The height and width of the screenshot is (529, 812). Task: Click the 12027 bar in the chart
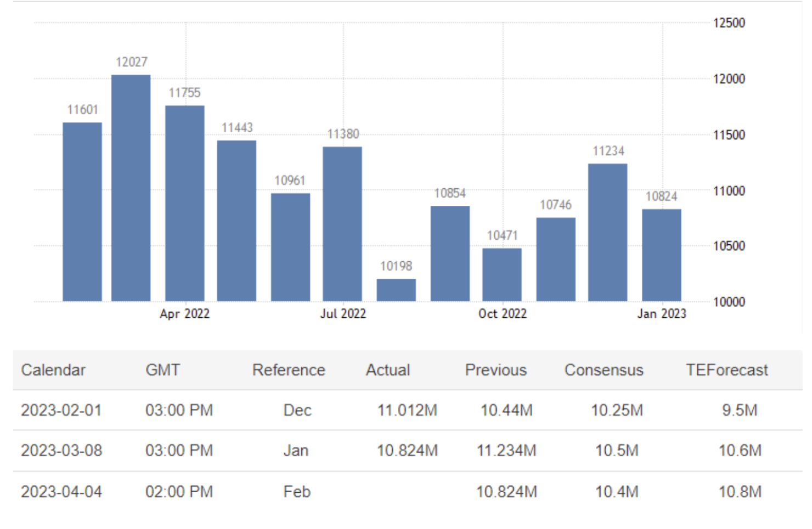coord(131,188)
